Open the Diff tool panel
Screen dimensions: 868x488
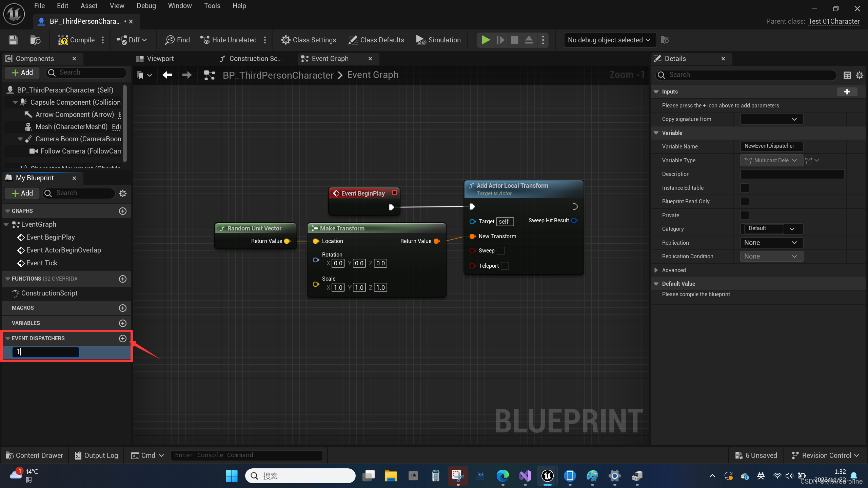pyautogui.click(x=131, y=40)
